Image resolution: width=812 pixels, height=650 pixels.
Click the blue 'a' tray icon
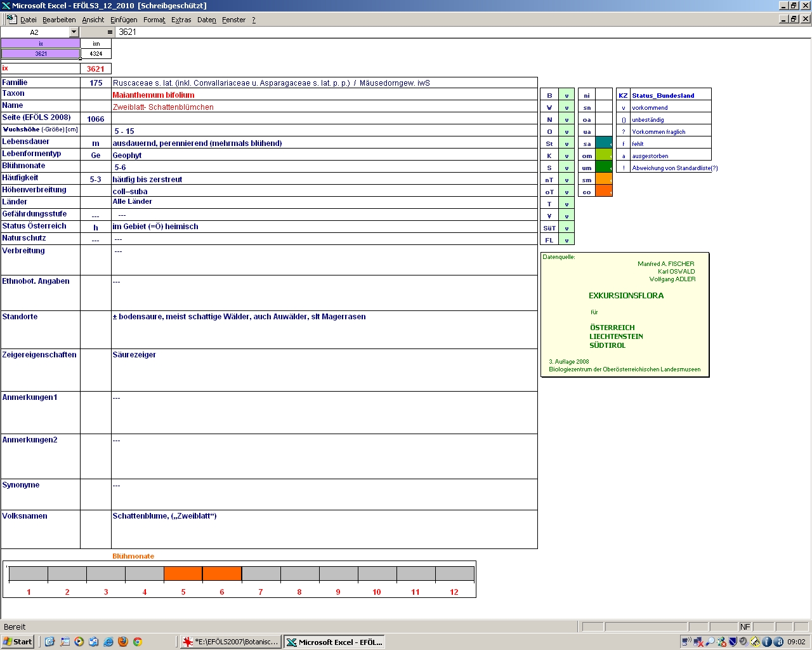778,642
